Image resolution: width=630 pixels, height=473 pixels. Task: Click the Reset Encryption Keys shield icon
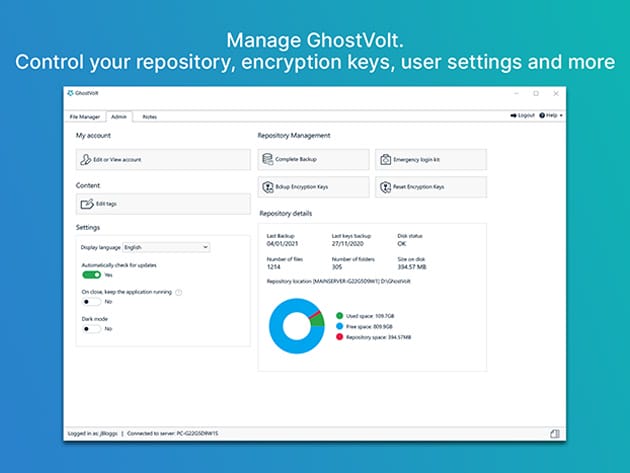386,187
